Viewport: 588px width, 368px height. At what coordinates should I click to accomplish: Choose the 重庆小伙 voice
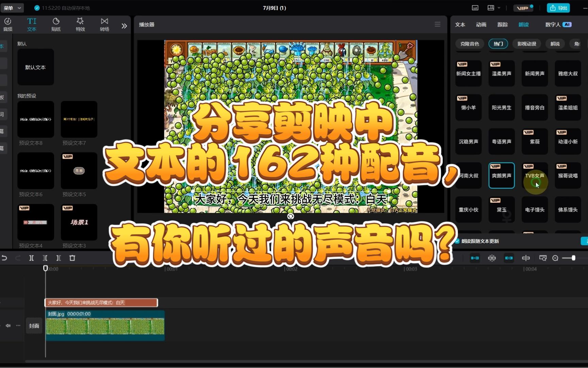pyautogui.click(x=469, y=210)
